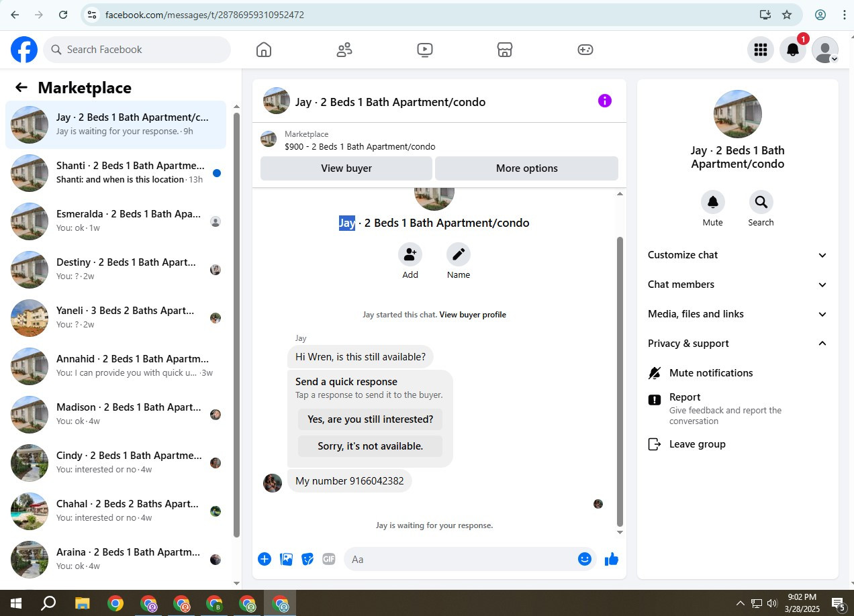Open the View buyer profile link
The height and width of the screenshot is (616, 854).
[473, 315]
